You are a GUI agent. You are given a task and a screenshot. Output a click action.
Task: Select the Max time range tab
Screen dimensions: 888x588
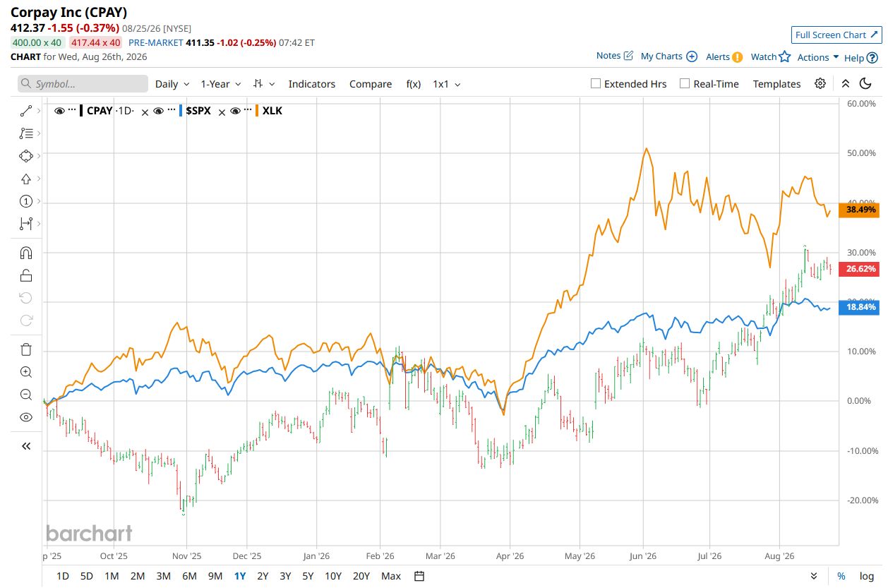click(x=391, y=576)
